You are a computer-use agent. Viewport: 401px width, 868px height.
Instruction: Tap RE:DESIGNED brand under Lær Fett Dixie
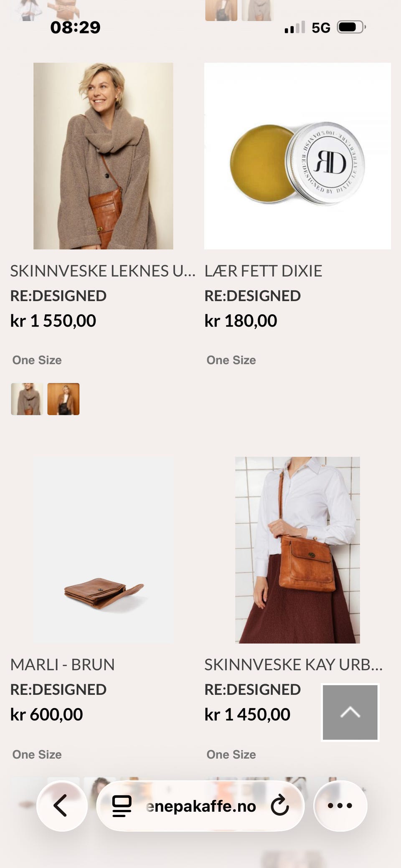pyautogui.click(x=252, y=296)
